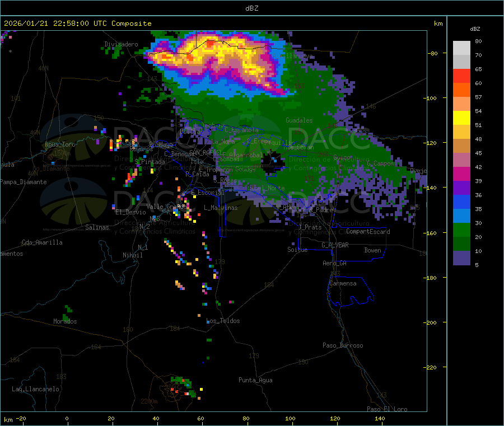
Task: Click the Paso_El_Loro label
Action: pyautogui.click(x=387, y=409)
